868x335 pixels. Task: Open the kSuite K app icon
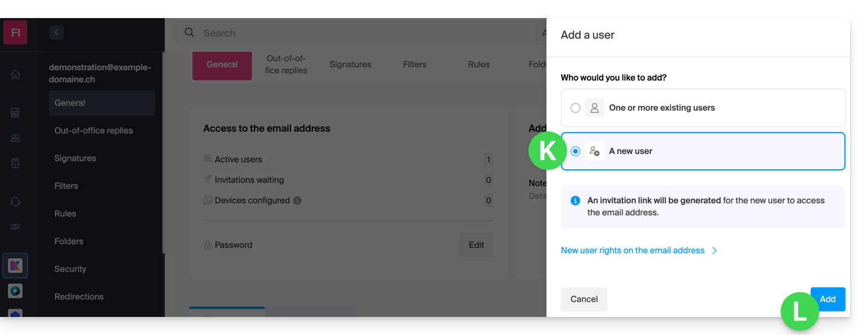click(15, 266)
